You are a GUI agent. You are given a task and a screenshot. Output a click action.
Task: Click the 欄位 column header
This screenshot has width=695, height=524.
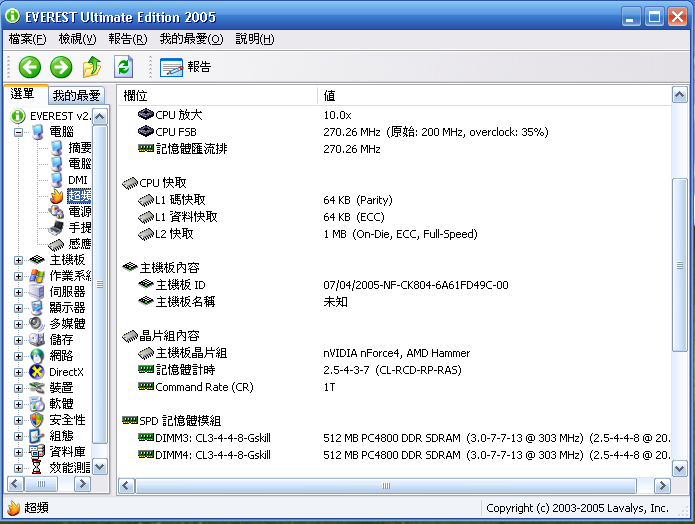(218, 96)
